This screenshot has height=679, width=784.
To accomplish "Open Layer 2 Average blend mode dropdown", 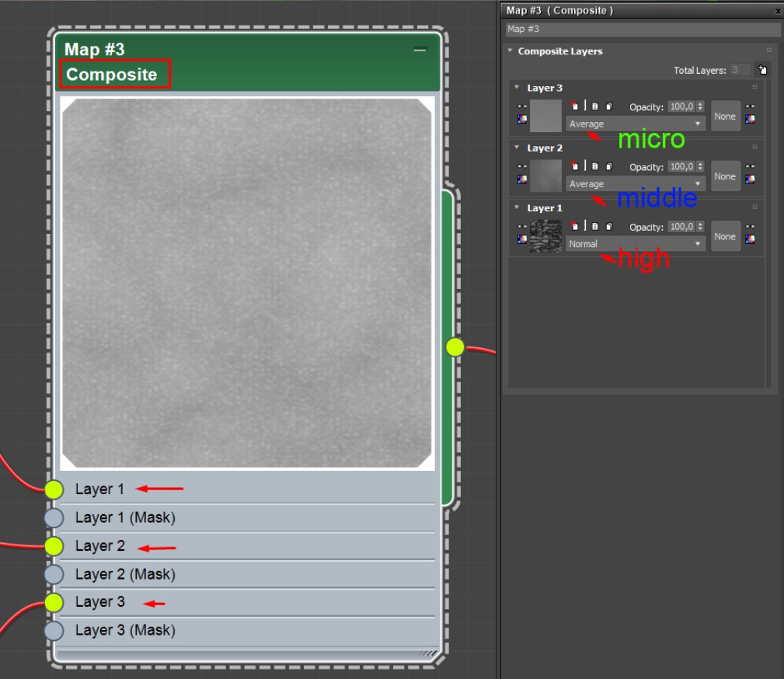I will click(x=636, y=183).
